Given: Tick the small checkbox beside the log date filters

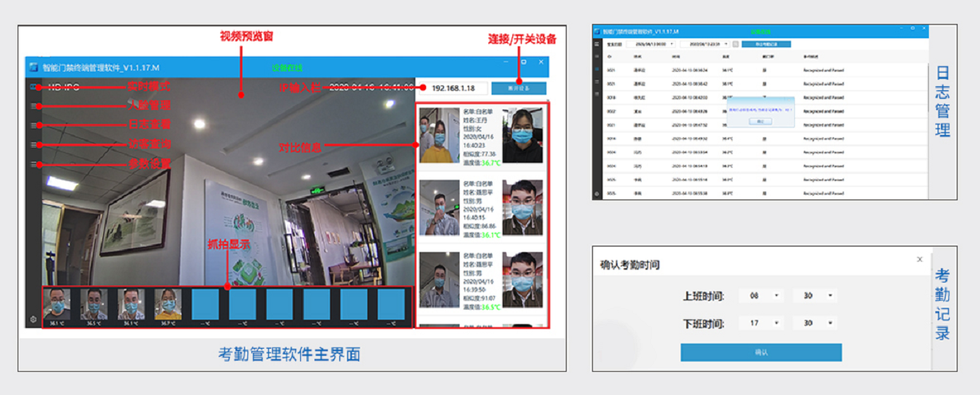Looking at the screenshot, I should click(x=736, y=44).
